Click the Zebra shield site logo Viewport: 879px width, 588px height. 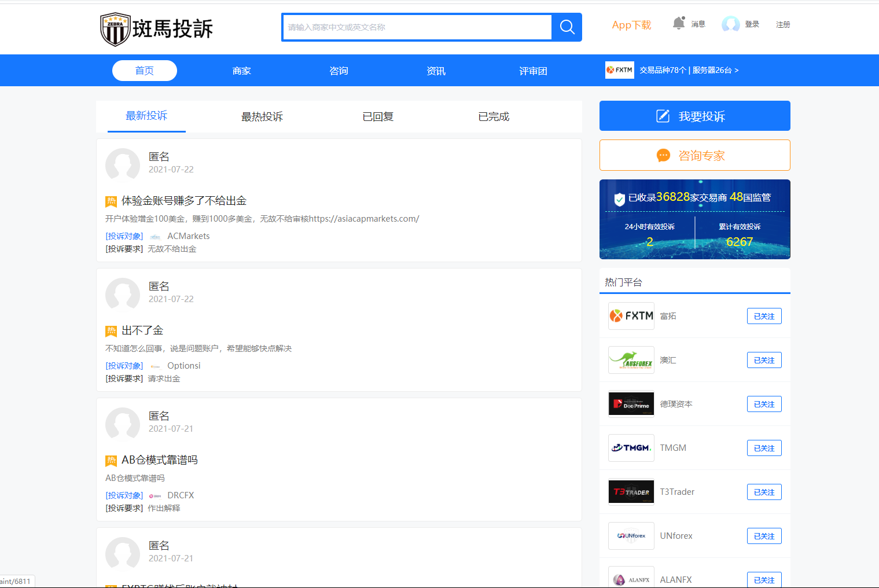pos(116,29)
